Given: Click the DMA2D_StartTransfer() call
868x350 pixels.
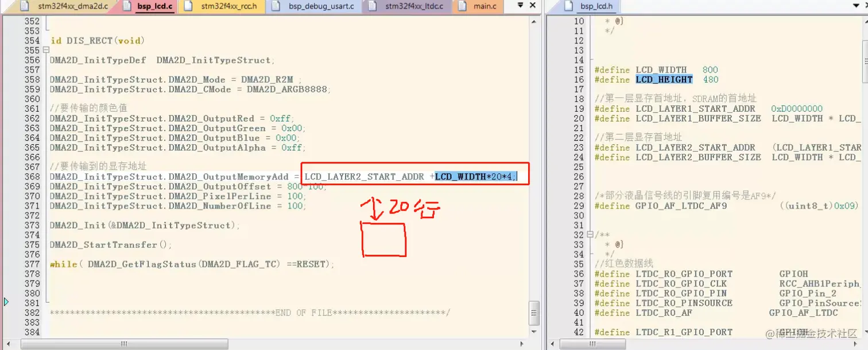Looking at the screenshot, I should click(x=111, y=245).
